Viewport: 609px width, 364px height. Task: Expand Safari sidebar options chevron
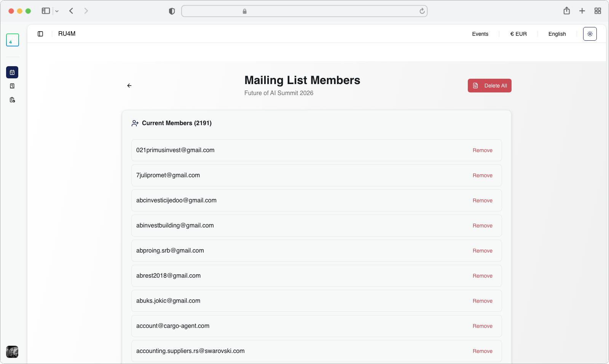(57, 11)
